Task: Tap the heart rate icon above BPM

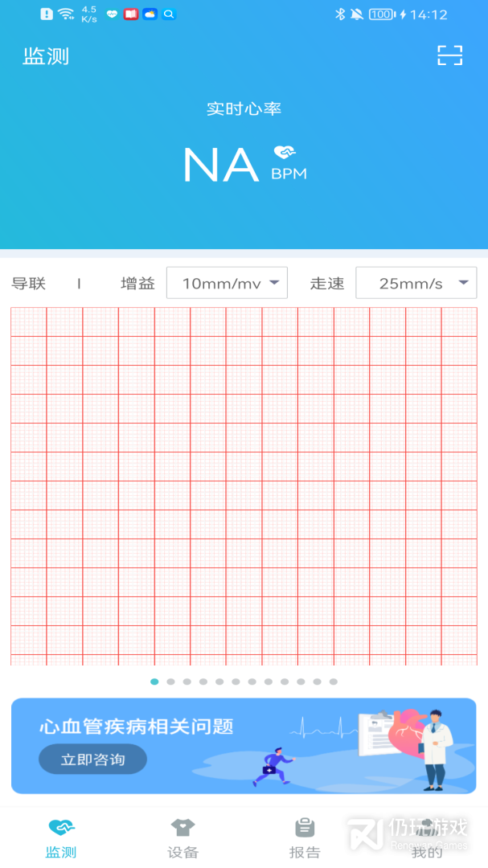Action: point(285,152)
